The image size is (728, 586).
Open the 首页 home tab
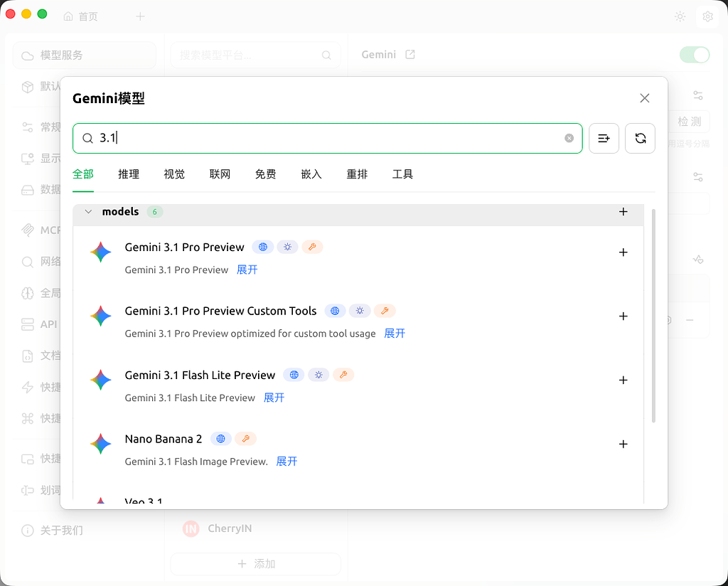point(81,17)
